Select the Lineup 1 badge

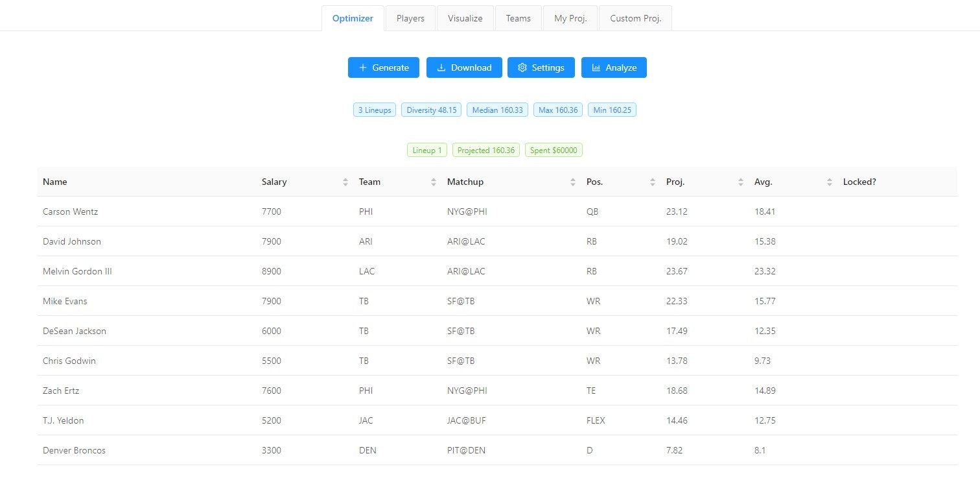tap(426, 150)
